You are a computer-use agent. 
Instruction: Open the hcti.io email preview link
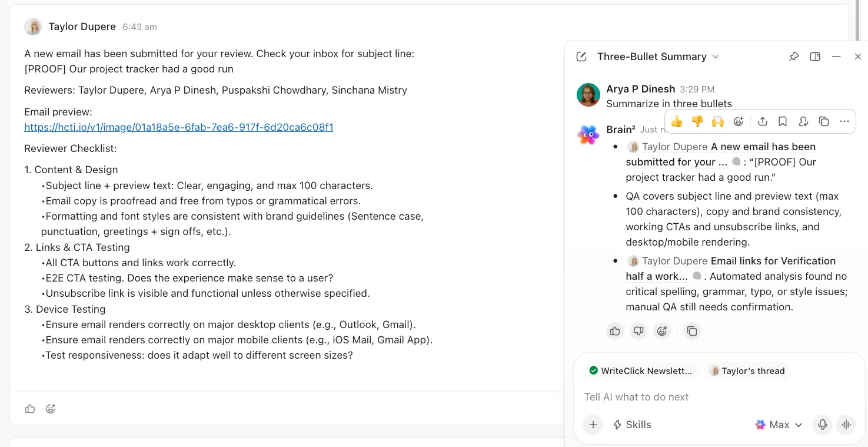(179, 127)
